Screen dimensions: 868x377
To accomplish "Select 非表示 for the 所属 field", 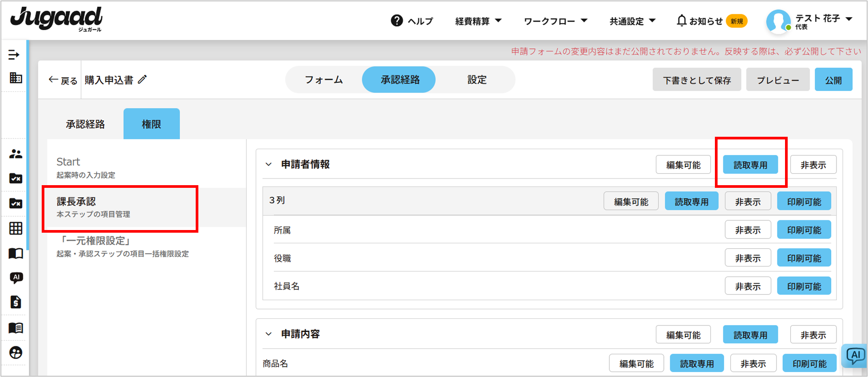I will (x=747, y=230).
